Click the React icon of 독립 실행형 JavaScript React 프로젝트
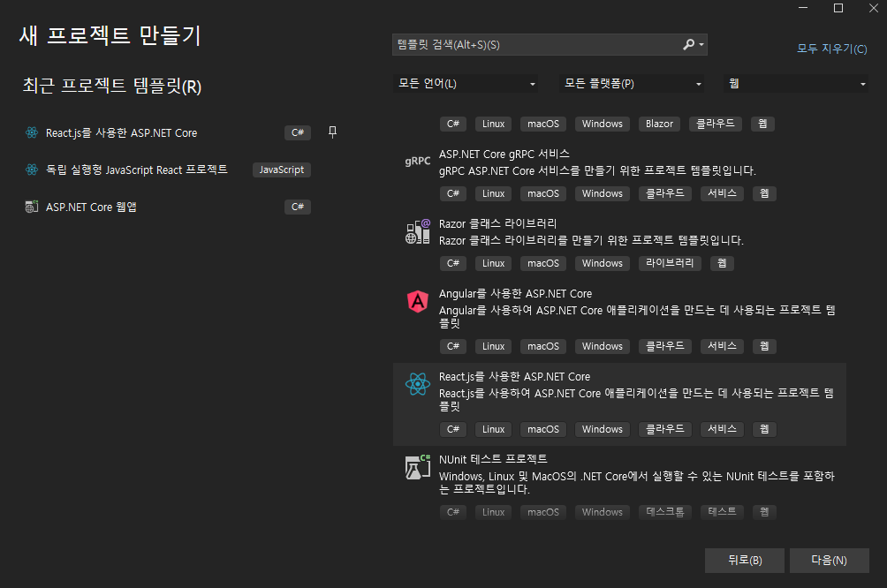The height and width of the screenshot is (588, 887). tap(32, 170)
